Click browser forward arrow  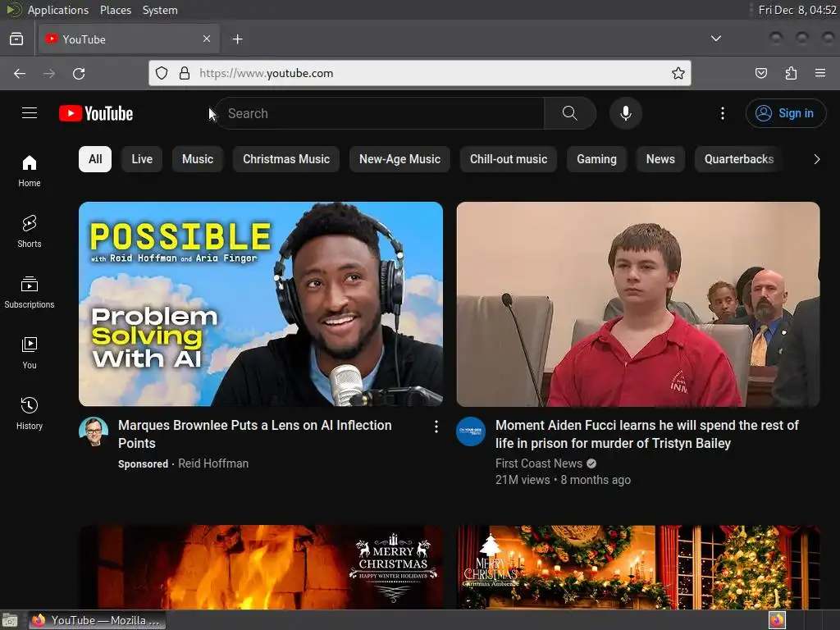click(49, 73)
